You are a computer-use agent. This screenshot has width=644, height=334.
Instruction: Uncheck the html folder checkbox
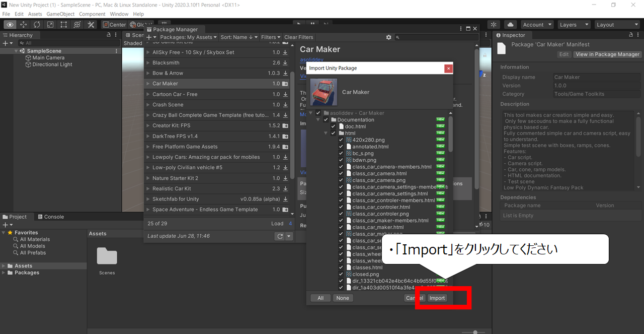click(x=333, y=133)
